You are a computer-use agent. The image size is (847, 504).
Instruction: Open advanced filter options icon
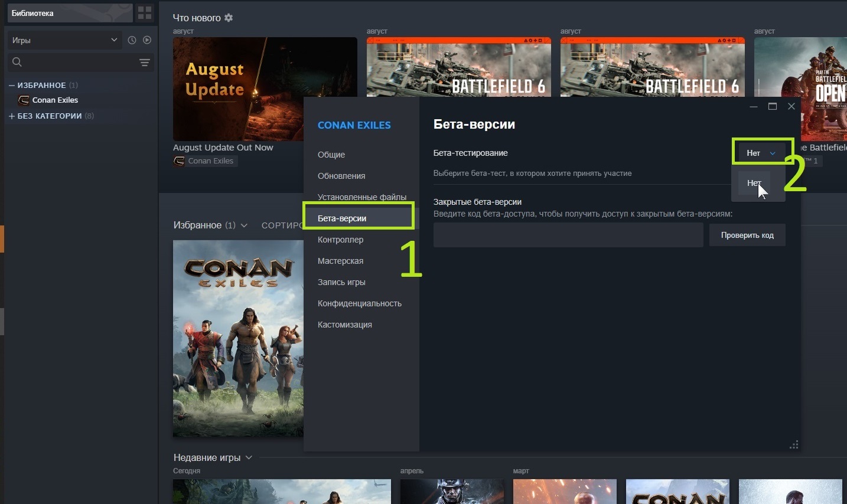tap(144, 62)
